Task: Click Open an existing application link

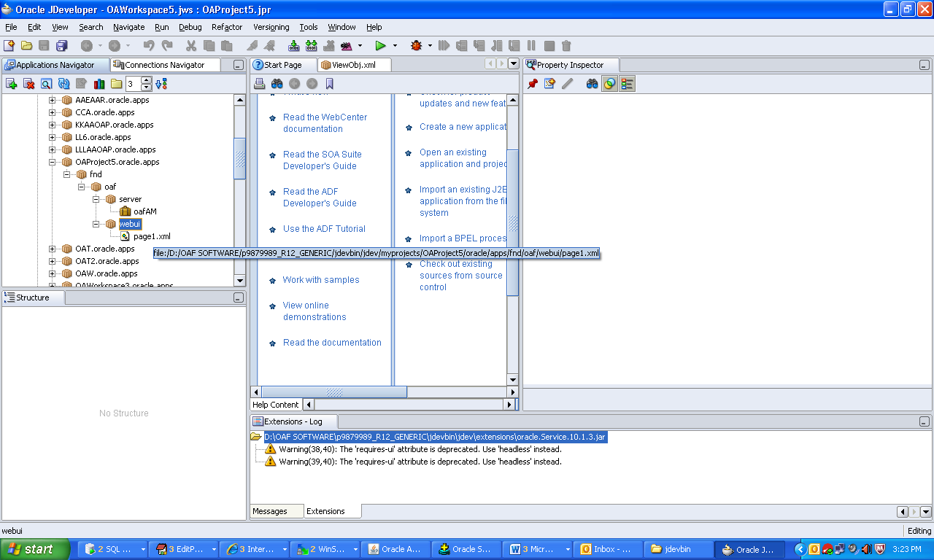Action: (x=463, y=157)
